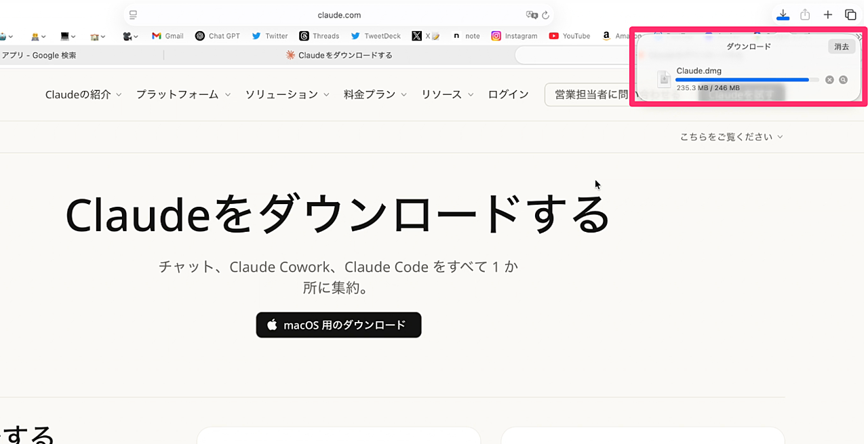The image size is (868, 444).
Task: Click the 消去 button in downloads
Action: click(x=841, y=47)
